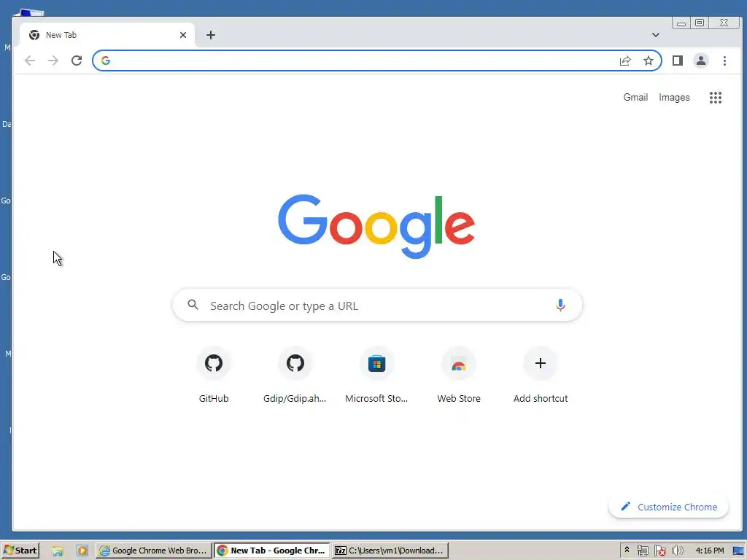Click the browser back arrow
747x560 pixels.
click(30, 61)
